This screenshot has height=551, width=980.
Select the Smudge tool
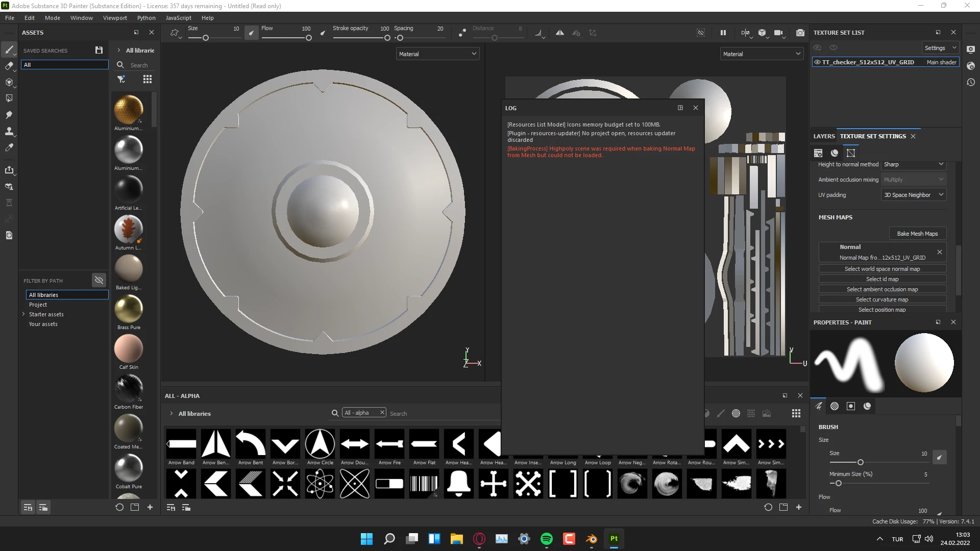[9, 115]
